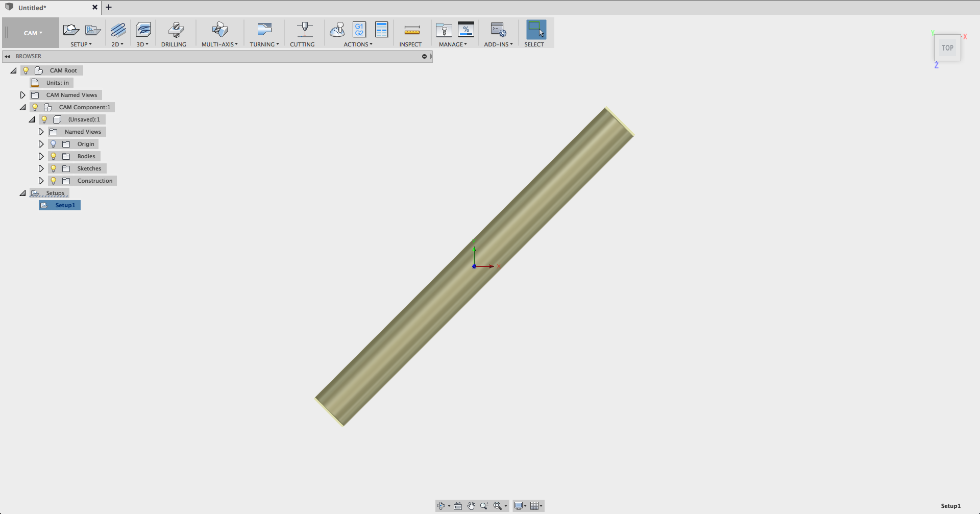Screen dimensions: 980x514
Task: Click the Zoom magnifier tool
Action: (484, 506)
